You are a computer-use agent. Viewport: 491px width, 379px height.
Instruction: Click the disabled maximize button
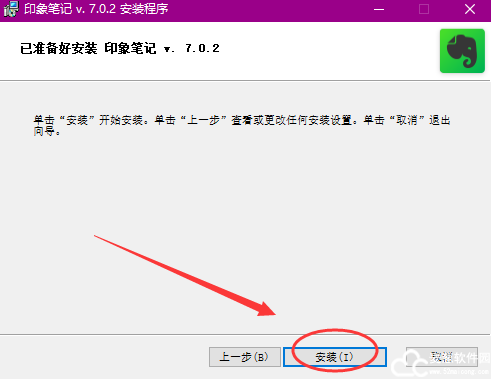[x=424, y=9]
